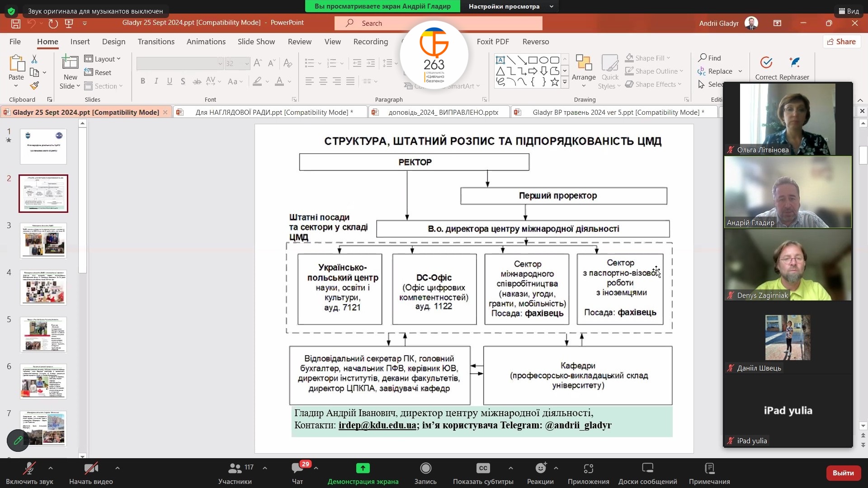This screenshot has height=488, width=868.
Task: Open the File menu
Action: point(15,42)
